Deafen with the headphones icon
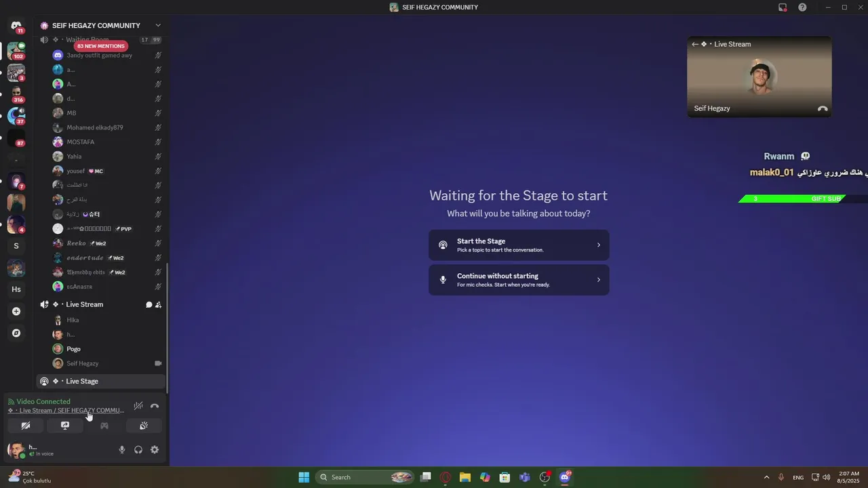Image resolution: width=868 pixels, height=488 pixels. (x=138, y=449)
